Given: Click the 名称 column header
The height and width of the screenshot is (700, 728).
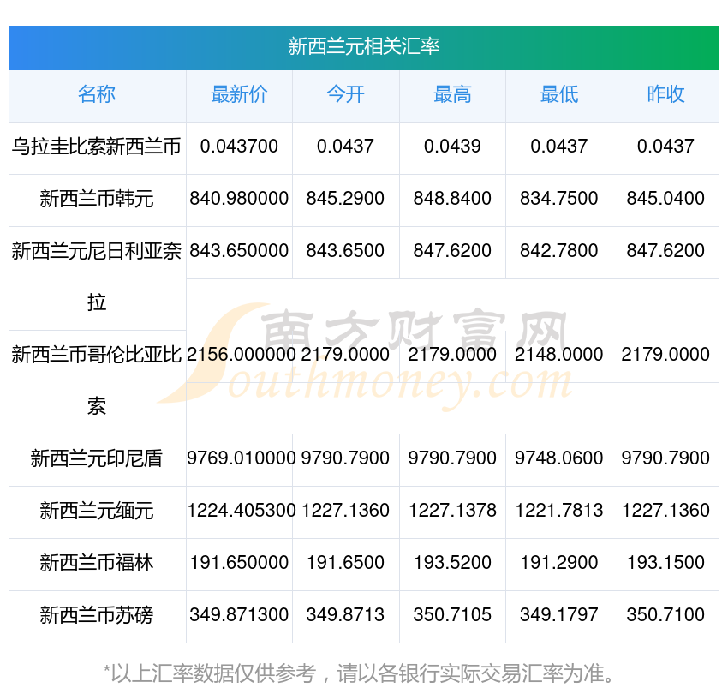Looking at the screenshot, I should pos(97,95).
